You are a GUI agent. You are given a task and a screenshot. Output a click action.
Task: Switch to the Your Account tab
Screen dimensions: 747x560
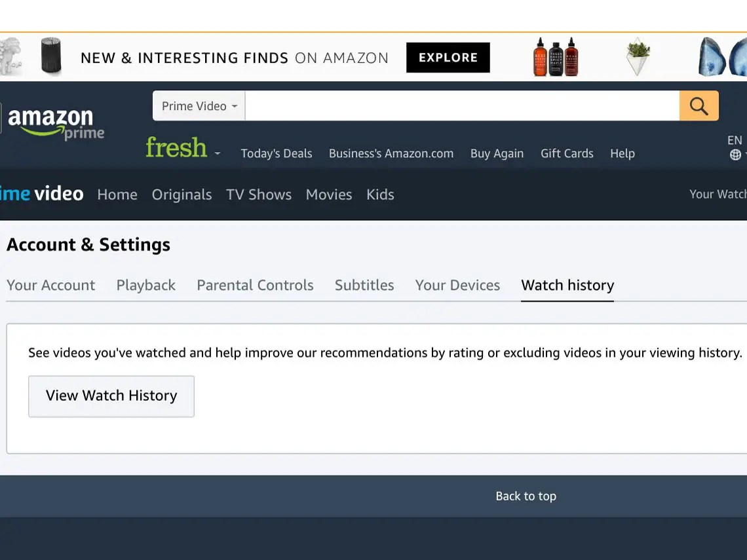pos(51,285)
